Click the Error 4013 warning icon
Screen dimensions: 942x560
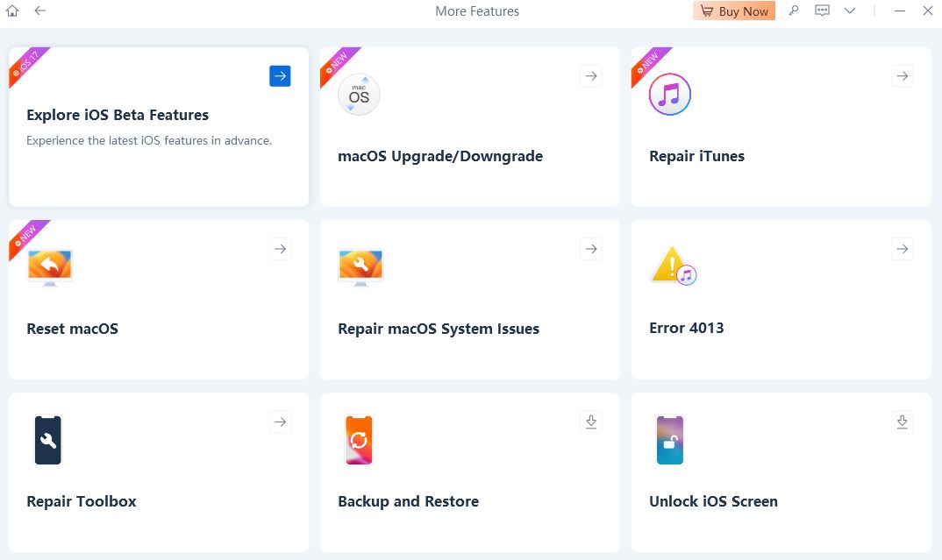click(674, 266)
